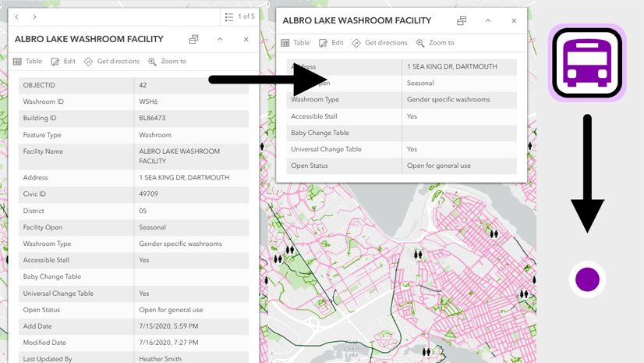The height and width of the screenshot is (363, 644).
Task: Select right popup address 1 SEA KING DR
Action: pyautogui.click(x=451, y=66)
